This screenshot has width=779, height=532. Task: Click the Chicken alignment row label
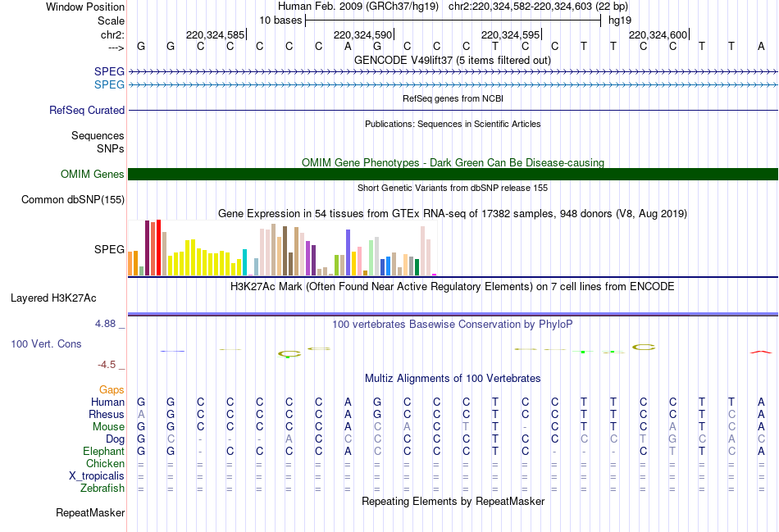coord(105,463)
